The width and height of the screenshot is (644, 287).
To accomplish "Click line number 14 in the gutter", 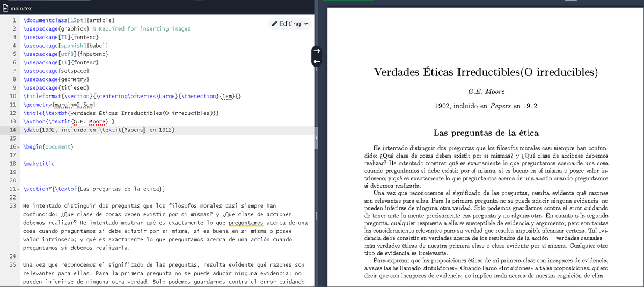I will pyautogui.click(x=12, y=130).
